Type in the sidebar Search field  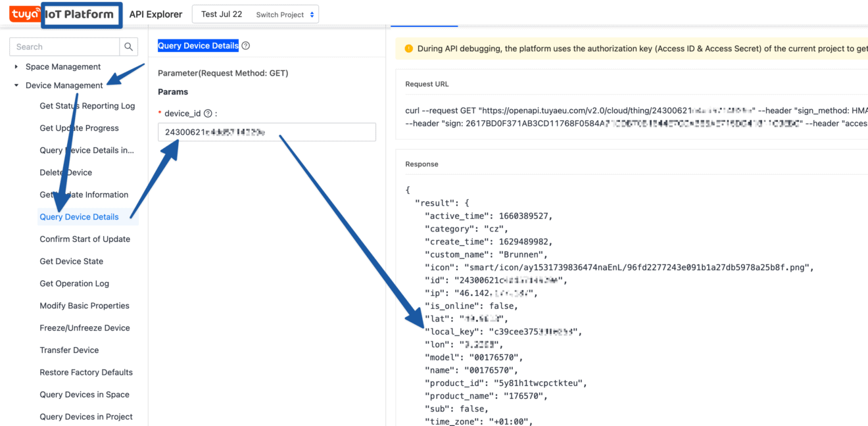(x=64, y=47)
